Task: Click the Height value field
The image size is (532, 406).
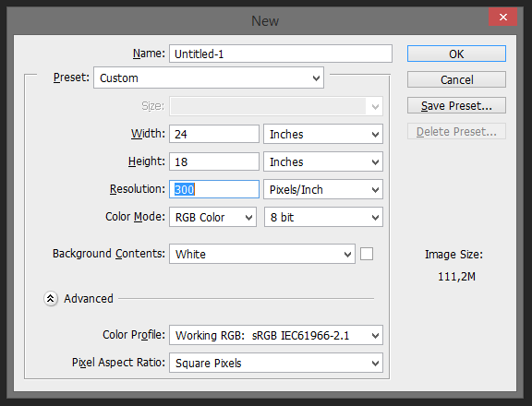Action: [214, 162]
